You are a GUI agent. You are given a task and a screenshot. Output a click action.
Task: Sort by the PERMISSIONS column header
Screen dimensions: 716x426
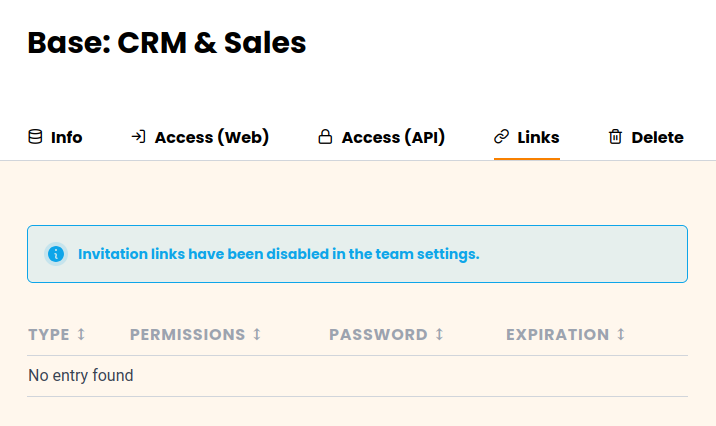(187, 334)
